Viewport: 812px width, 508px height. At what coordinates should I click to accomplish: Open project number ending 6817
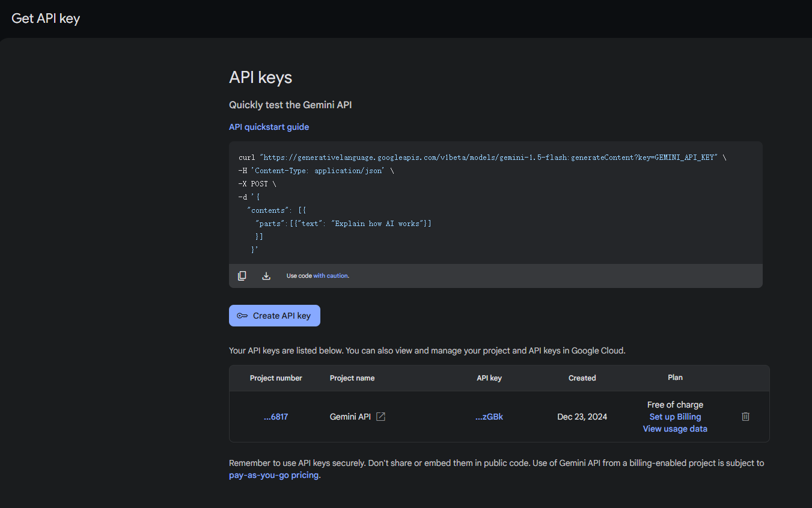[276, 417]
